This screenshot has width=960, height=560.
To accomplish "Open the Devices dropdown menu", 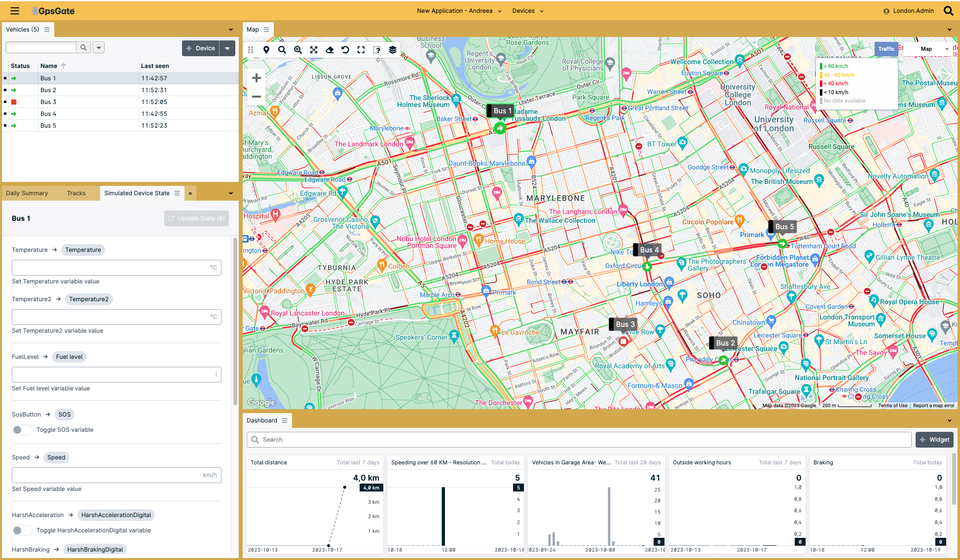I will click(528, 11).
